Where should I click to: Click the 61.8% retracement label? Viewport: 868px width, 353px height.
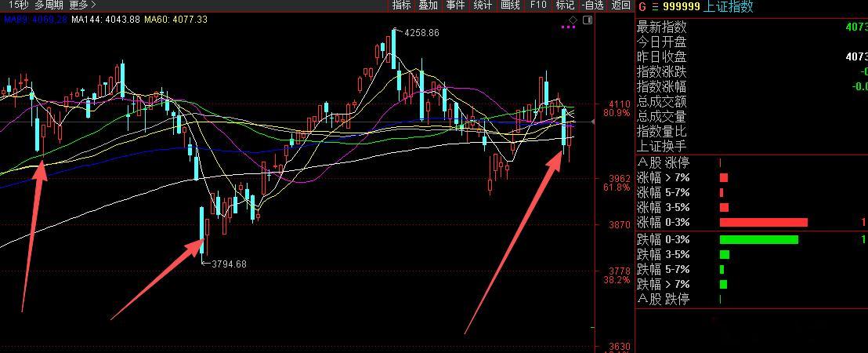tap(616, 187)
